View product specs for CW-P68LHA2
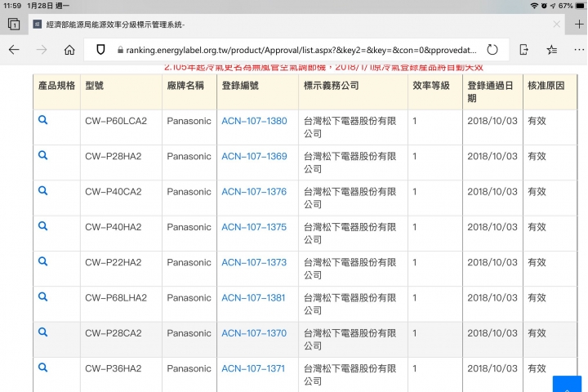The height and width of the screenshot is (392, 588). click(x=43, y=296)
